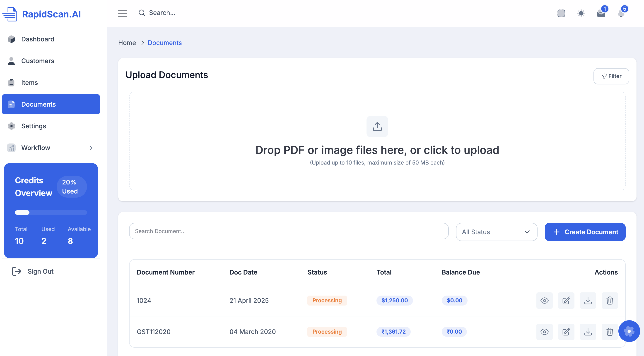The image size is (644, 356).
Task: Download document GST112020
Action: 588,332
